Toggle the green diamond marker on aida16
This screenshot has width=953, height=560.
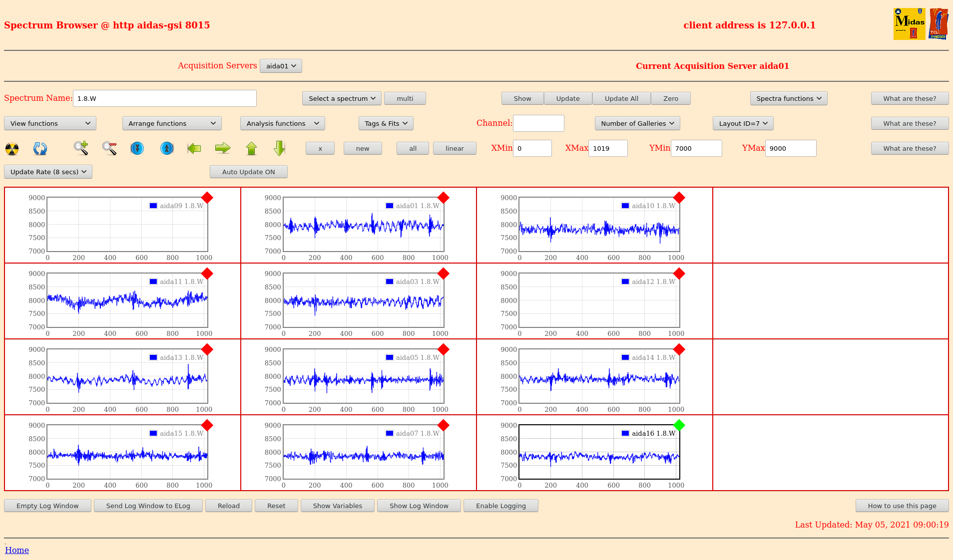click(679, 425)
